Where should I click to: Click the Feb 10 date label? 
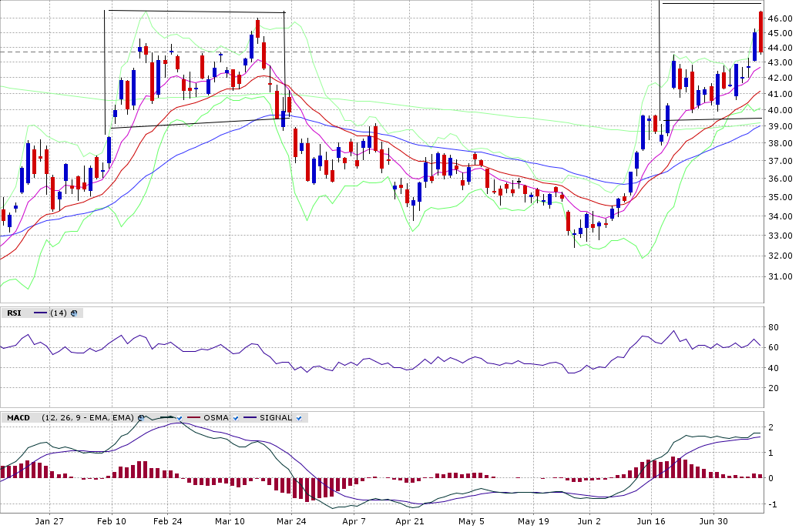tap(112, 521)
